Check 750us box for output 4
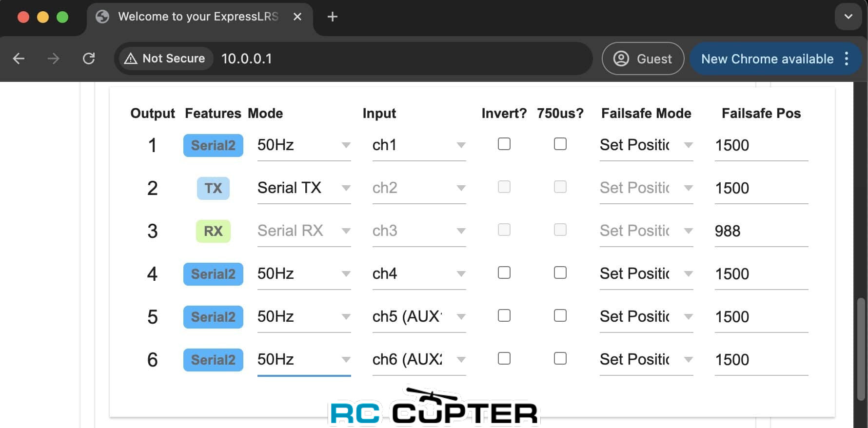 pyautogui.click(x=560, y=272)
